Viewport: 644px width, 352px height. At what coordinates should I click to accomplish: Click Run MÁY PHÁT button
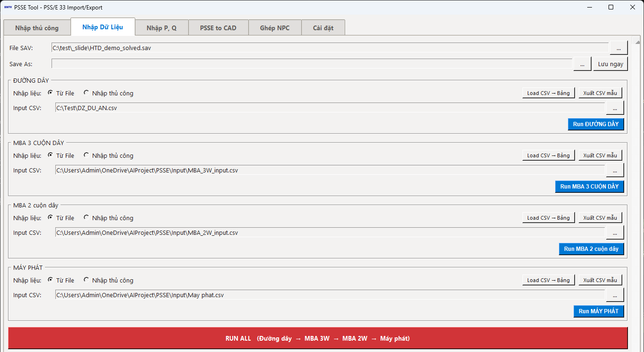(599, 311)
